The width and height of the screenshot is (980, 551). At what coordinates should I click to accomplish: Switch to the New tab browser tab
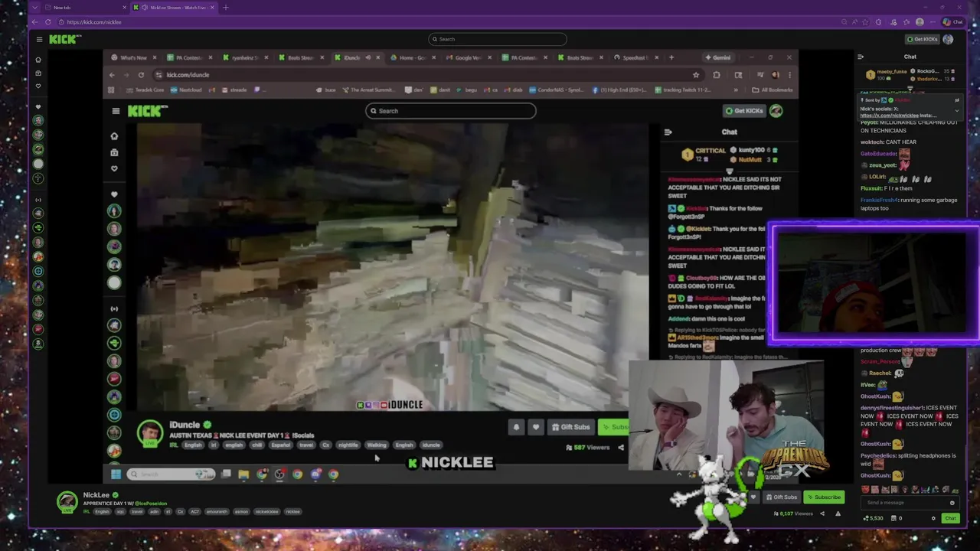[84, 8]
